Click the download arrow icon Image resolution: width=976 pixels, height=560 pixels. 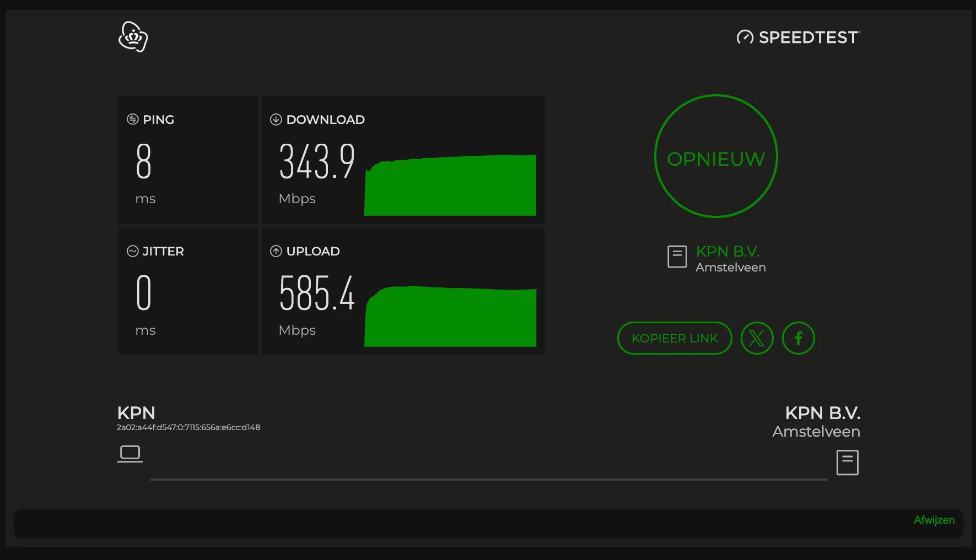click(276, 119)
